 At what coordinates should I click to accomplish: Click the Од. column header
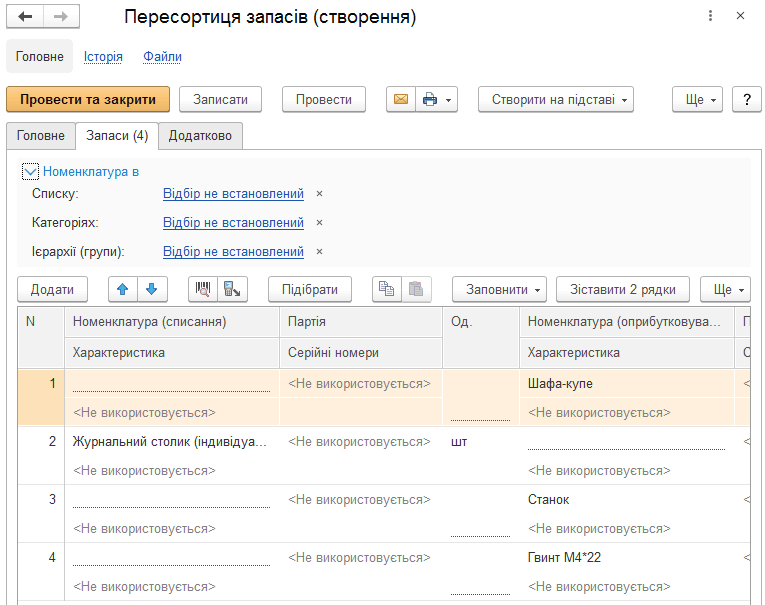(481, 337)
